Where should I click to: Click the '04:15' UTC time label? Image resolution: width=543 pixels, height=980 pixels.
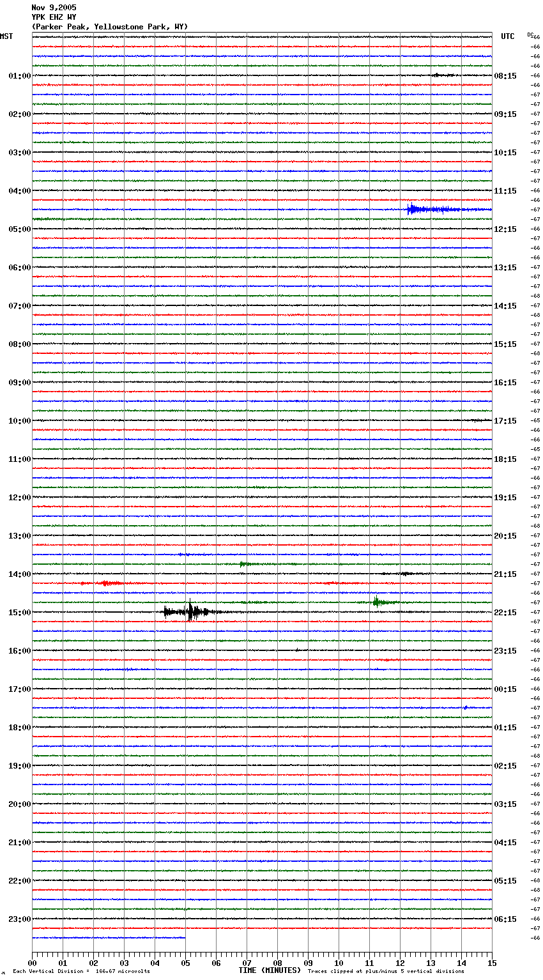505,843
